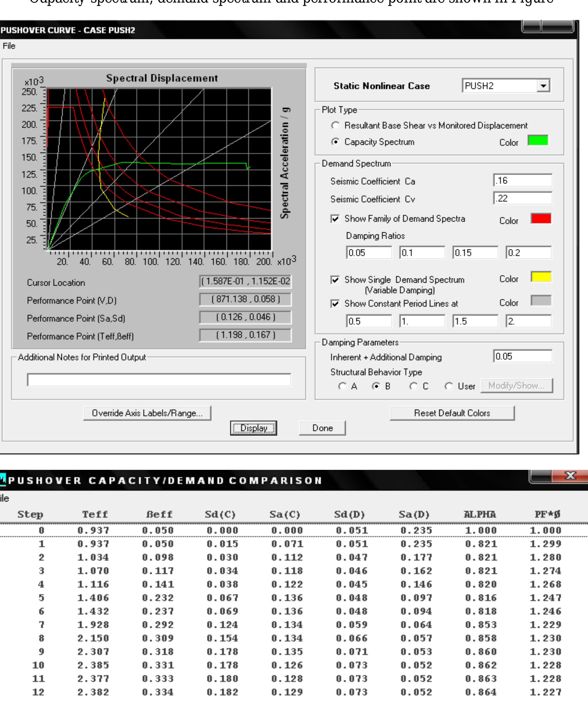Change the yellow single demand spectrum color
This screenshot has height=708, width=588.
point(541,277)
